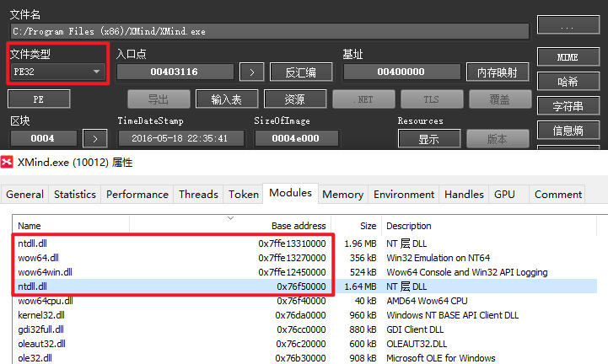608x364 pixels.
Task: Click the 覆盖 overlay button
Action: (x=500, y=99)
